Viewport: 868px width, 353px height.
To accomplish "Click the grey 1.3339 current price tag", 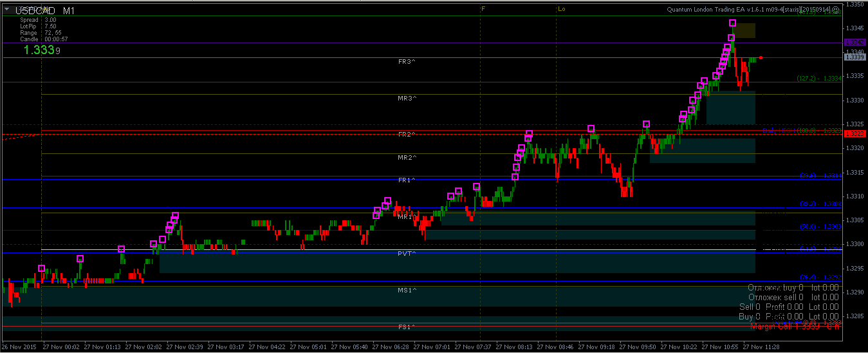I will point(854,57).
